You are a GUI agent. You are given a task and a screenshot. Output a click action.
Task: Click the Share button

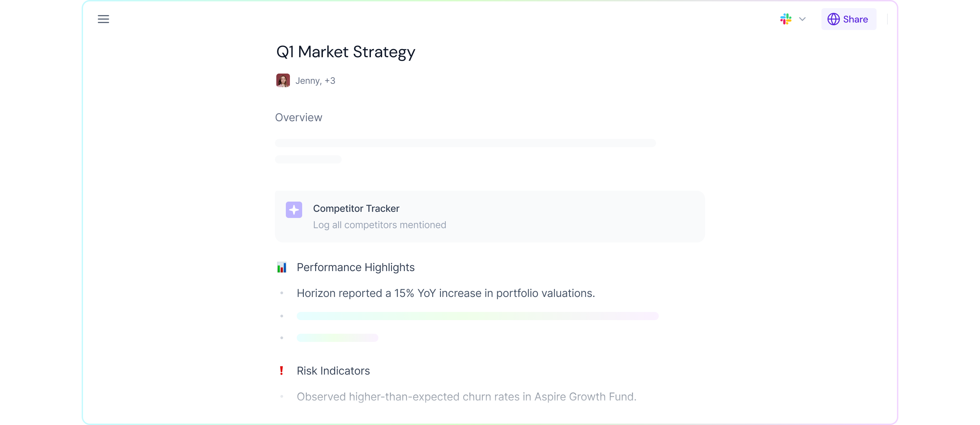pos(848,19)
